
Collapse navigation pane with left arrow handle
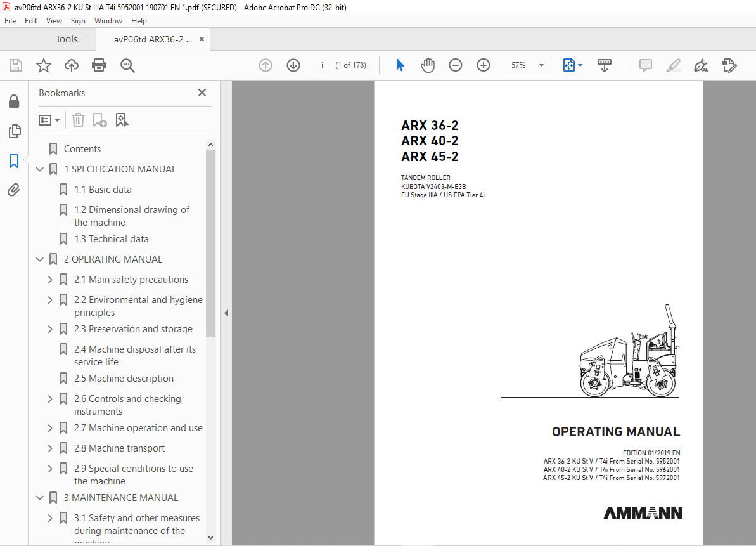tap(226, 313)
